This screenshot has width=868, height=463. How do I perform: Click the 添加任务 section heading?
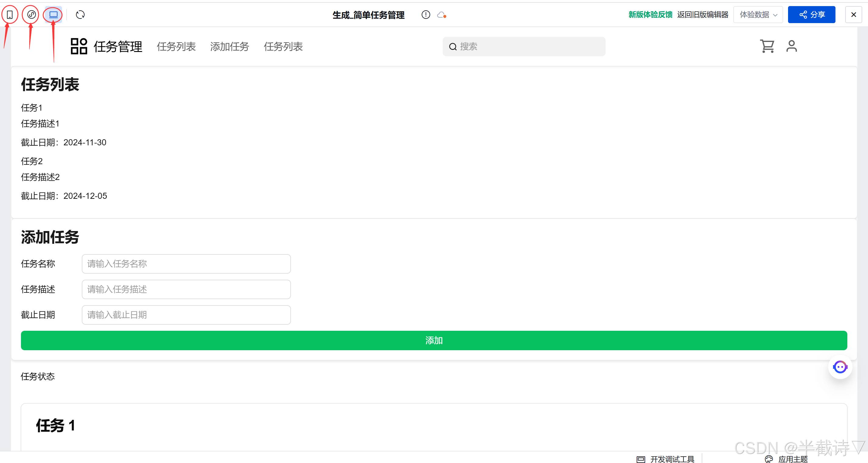[x=50, y=237]
